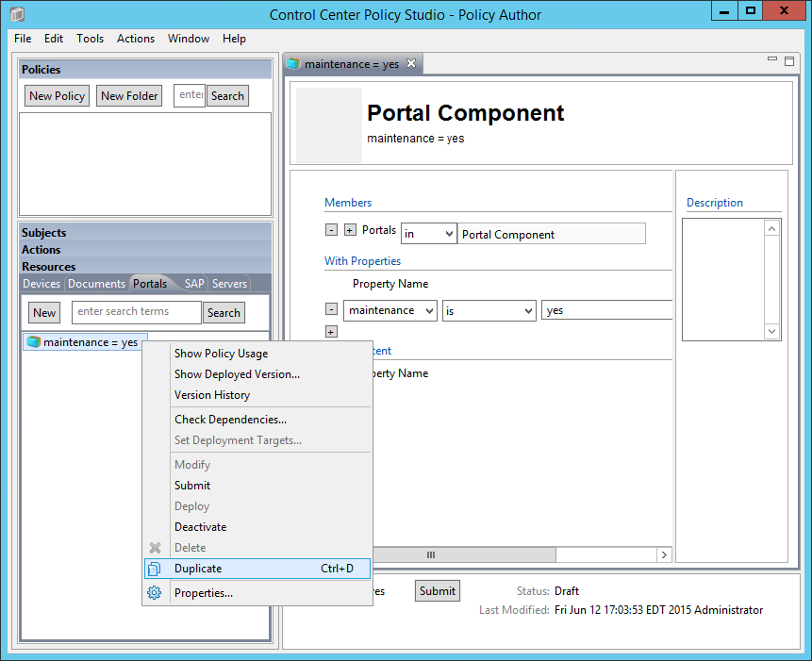Click the New Policy button

pos(57,96)
